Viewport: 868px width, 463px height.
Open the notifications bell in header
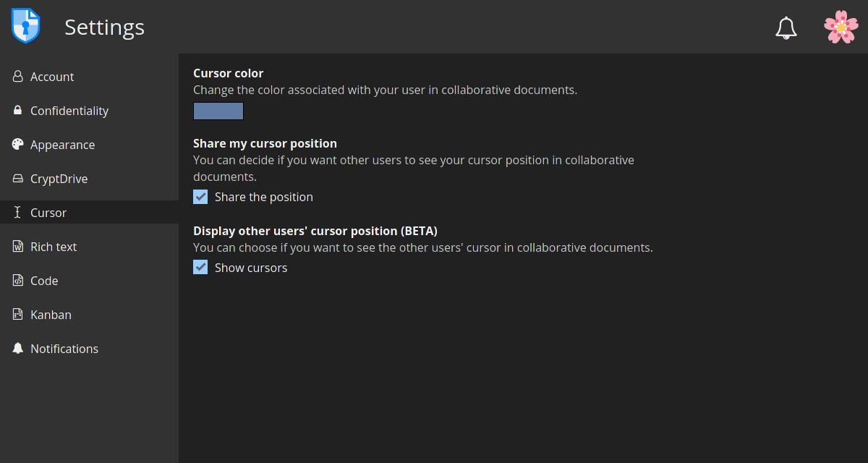(786, 27)
